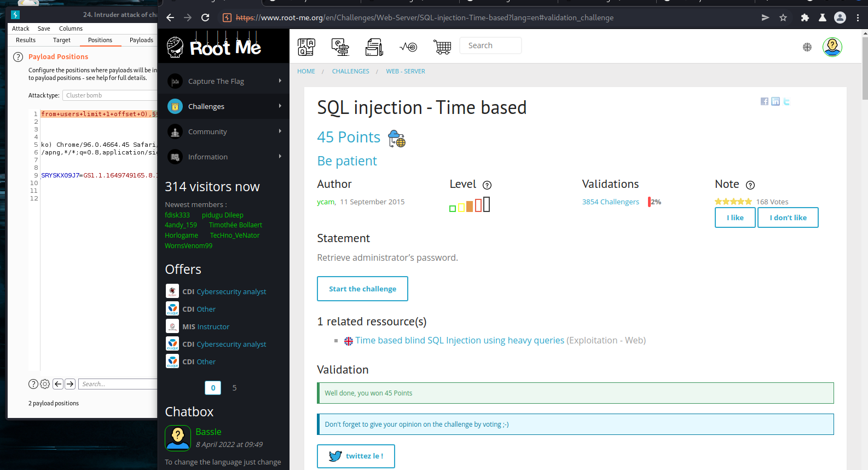Open the Save menu in Burp Intruder

[44, 28]
